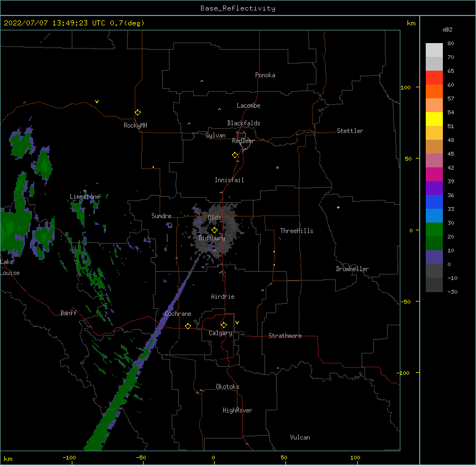Image resolution: width=476 pixels, height=465 pixels.
Task: Click the yellow diamond marker above Calgary label
Action: pyautogui.click(x=224, y=325)
